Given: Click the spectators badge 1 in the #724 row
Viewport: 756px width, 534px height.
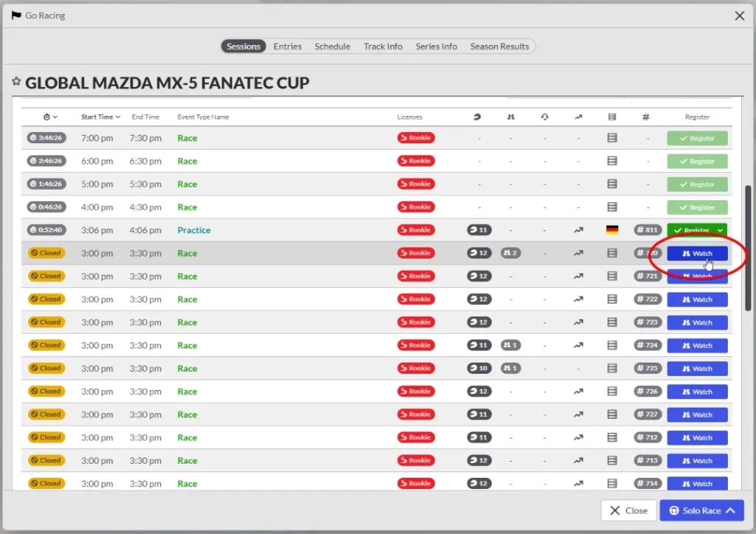Looking at the screenshot, I should coord(511,346).
